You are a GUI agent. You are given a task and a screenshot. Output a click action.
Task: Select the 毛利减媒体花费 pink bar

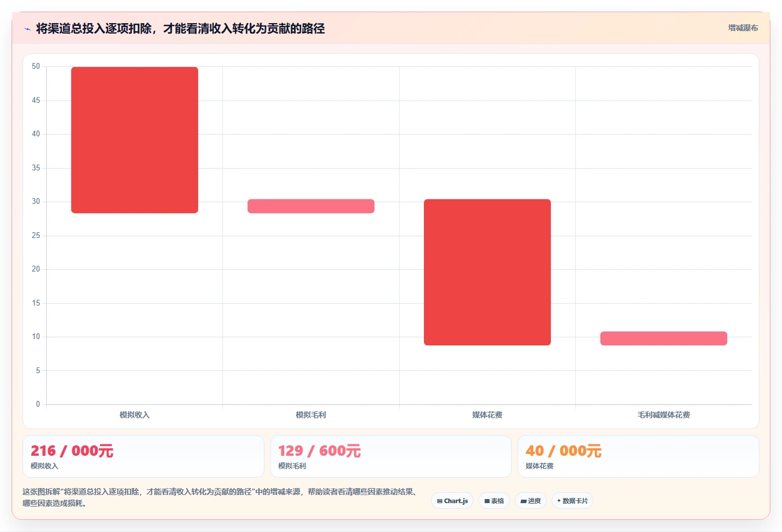click(664, 338)
